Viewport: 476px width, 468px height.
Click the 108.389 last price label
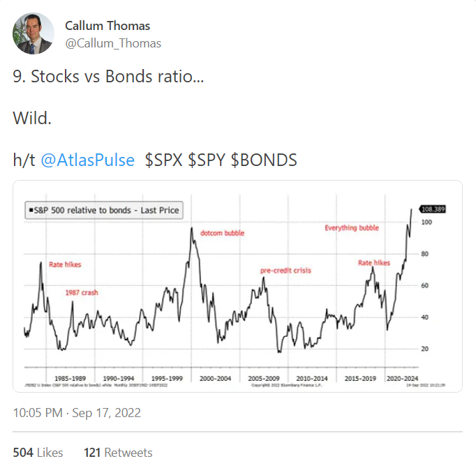pos(433,209)
